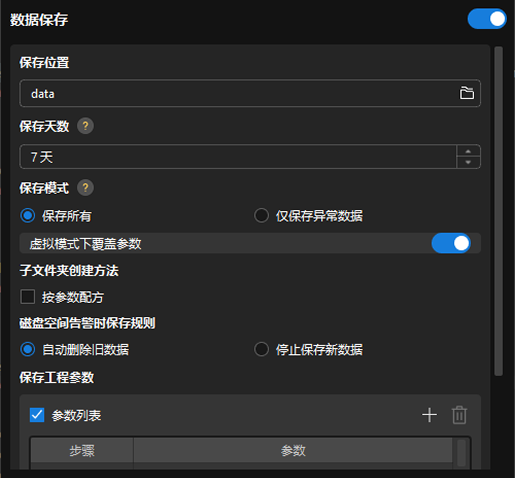Viewport: 515px width, 478px height.
Task: Click the 参数 column header
Action: pyautogui.click(x=293, y=451)
